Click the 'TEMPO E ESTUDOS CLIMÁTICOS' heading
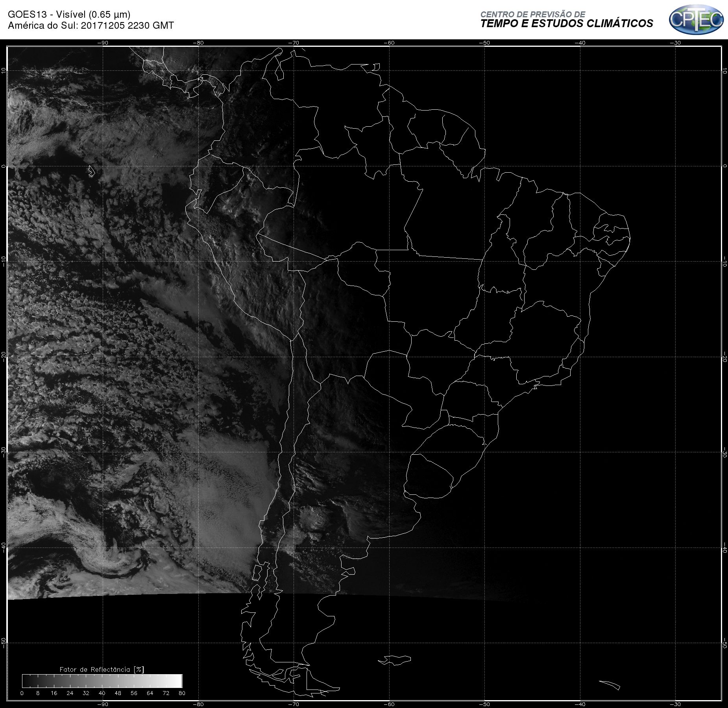 point(566,24)
